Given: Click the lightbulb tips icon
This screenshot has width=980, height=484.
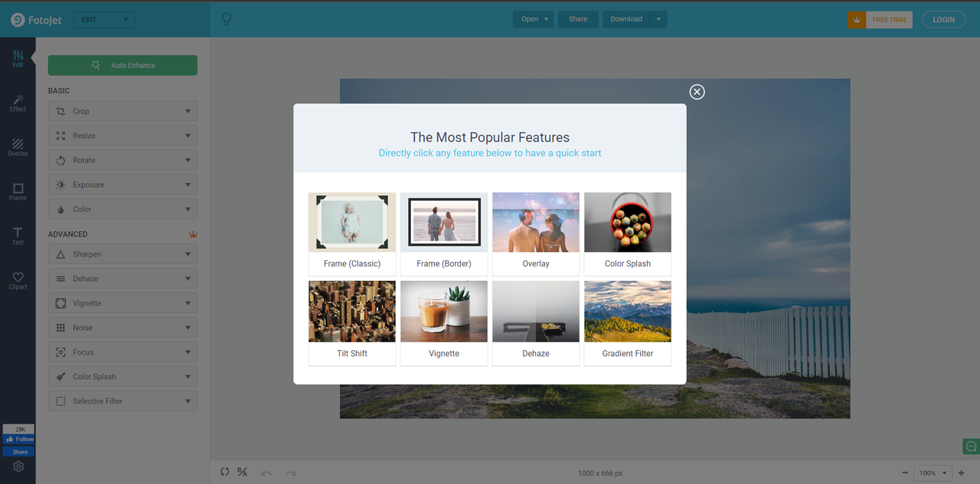Looking at the screenshot, I should [x=227, y=19].
